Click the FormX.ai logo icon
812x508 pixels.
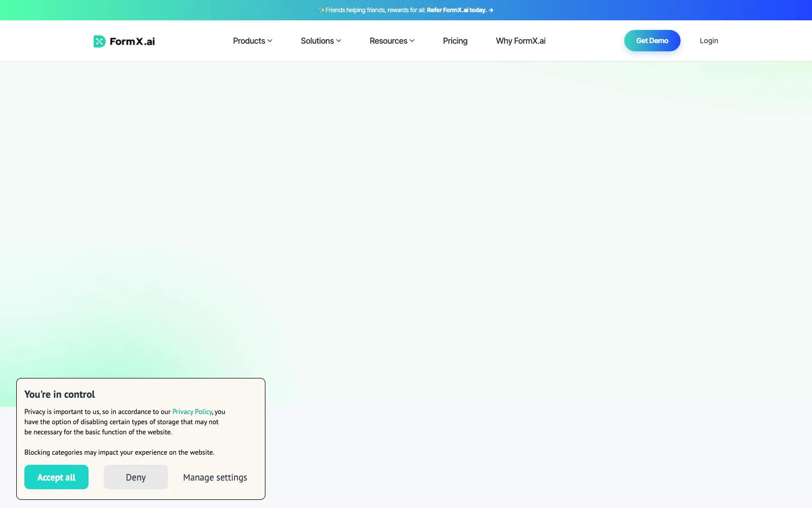[99, 41]
